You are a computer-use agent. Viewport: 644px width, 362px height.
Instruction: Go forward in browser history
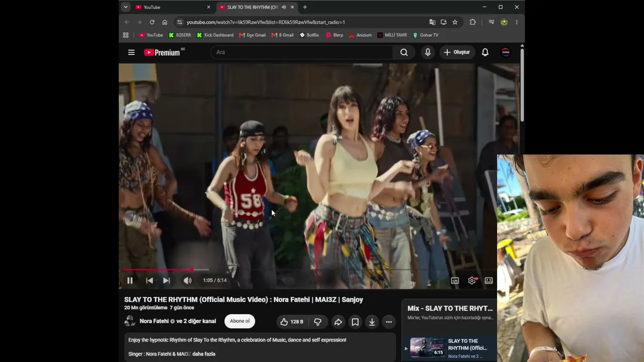click(x=139, y=22)
